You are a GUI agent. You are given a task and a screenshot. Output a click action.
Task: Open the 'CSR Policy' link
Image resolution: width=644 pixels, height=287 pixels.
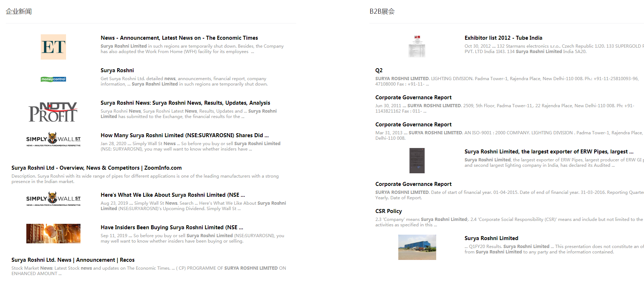tap(389, 211)
